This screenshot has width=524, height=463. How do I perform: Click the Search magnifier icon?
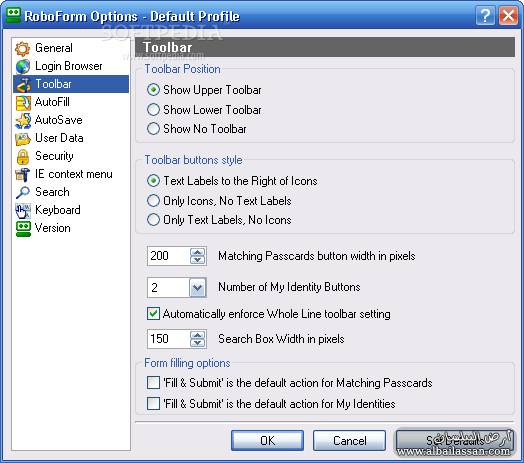[22, 193]
